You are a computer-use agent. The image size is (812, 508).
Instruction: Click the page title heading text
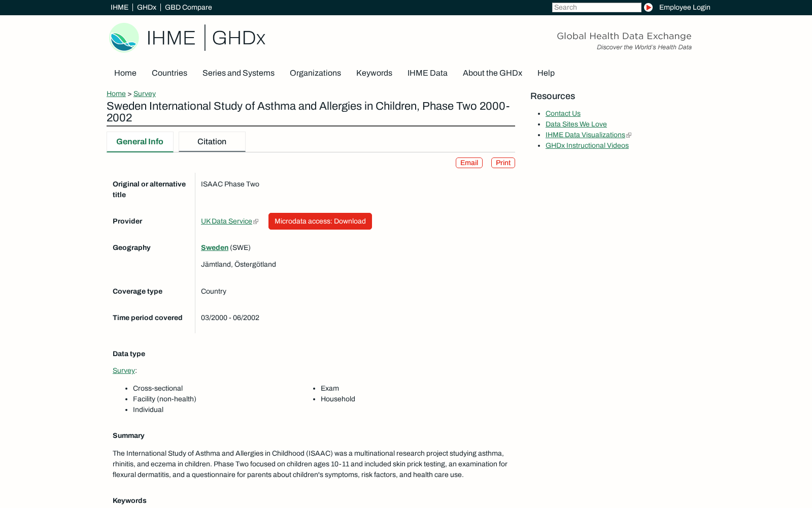point(308,112)
